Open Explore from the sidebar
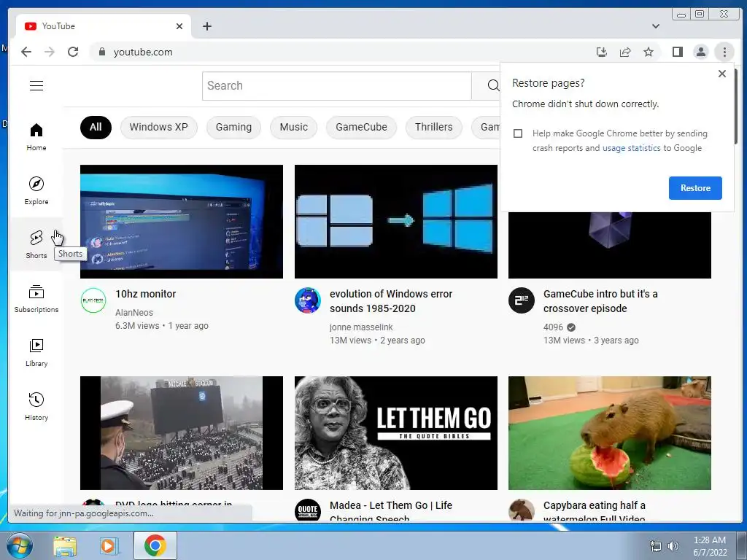This screenshot has width=747, height=560. coord(36,191)
